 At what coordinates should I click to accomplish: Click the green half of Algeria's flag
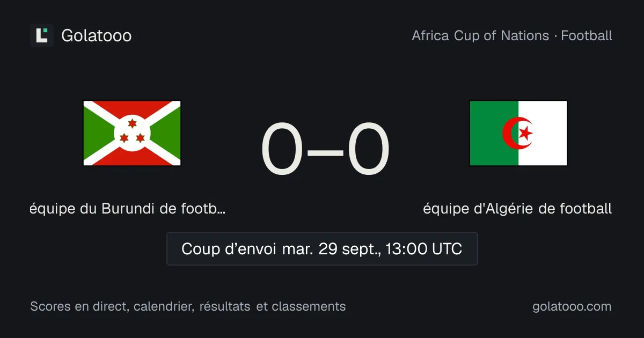click(494, 133)
